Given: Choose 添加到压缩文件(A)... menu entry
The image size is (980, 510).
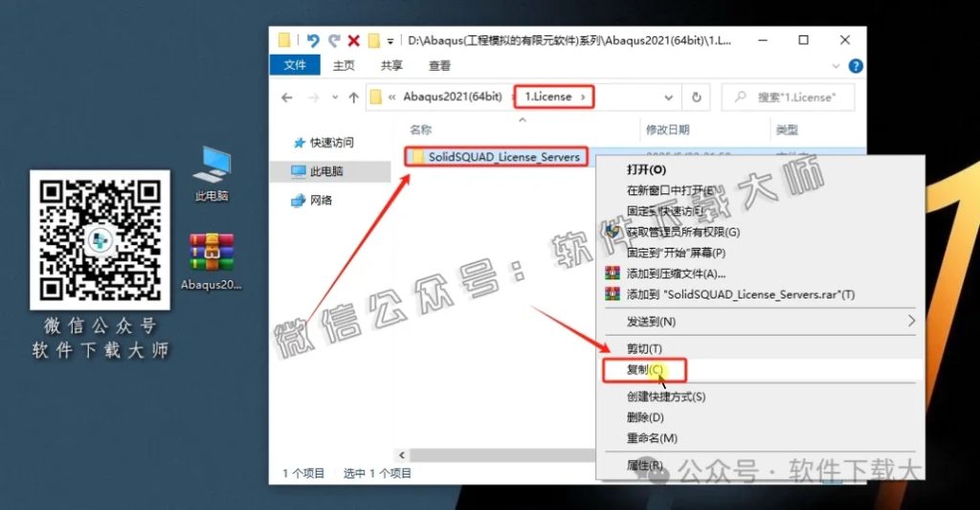Looking at the screenshot, I should [x=676, y=273].
